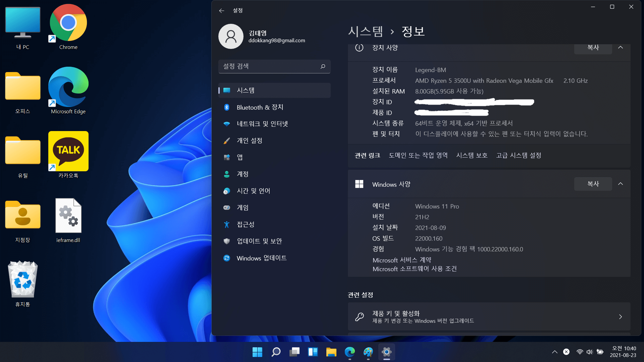Viewport: 644px width, 362px height.
Task: Click the magnifier icon in 설정 검색
Action: [323, 66]
